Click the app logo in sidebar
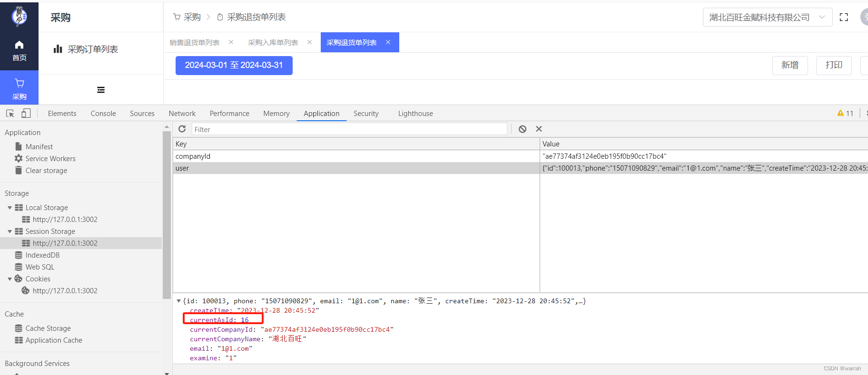The height and width of the screenshot is (375, 868). click(x=19, y=17)
